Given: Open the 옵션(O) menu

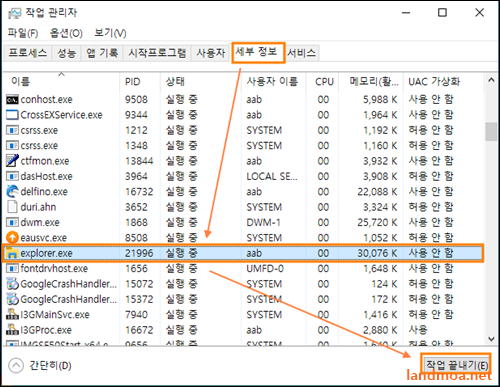Looking at the screenshot, I should (x=66, y=33).
